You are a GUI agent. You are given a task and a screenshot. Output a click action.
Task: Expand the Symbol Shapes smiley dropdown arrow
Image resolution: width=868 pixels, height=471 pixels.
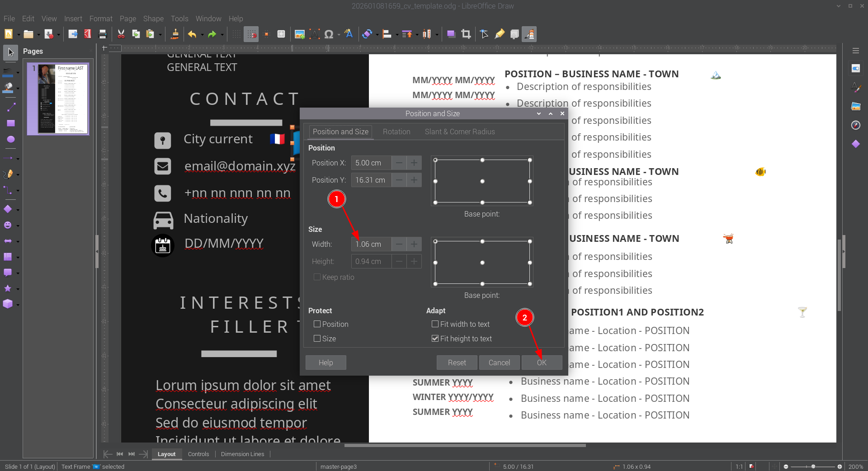[18, 226]
